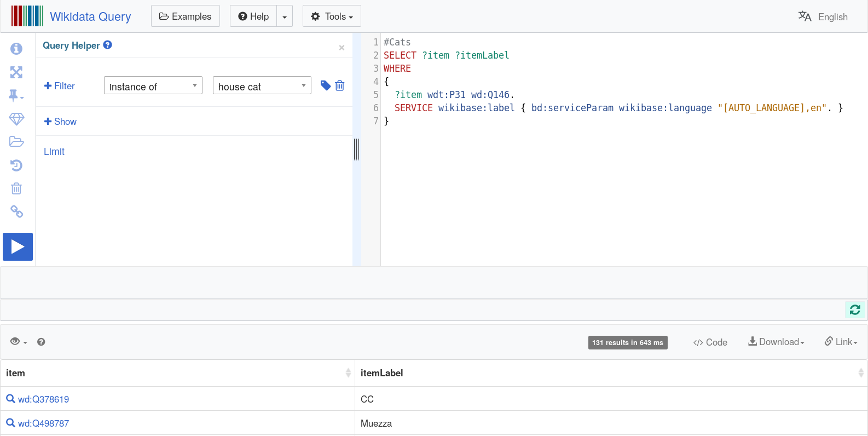Sort by item column arrows

(348, 373)
